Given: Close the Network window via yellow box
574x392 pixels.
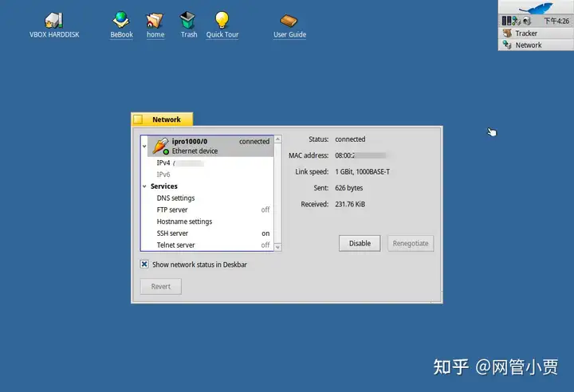Looking at the screenshot, I should [138, 120].
